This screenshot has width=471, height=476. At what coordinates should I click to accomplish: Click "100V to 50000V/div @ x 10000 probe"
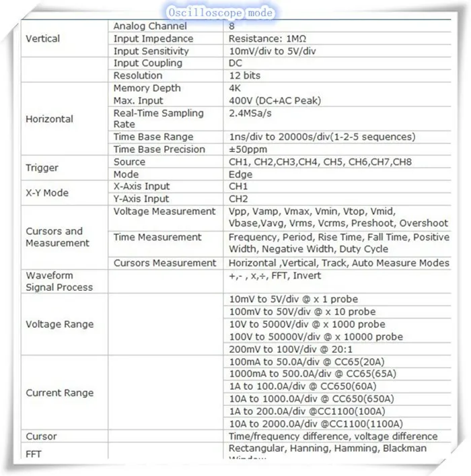(316, 337)
